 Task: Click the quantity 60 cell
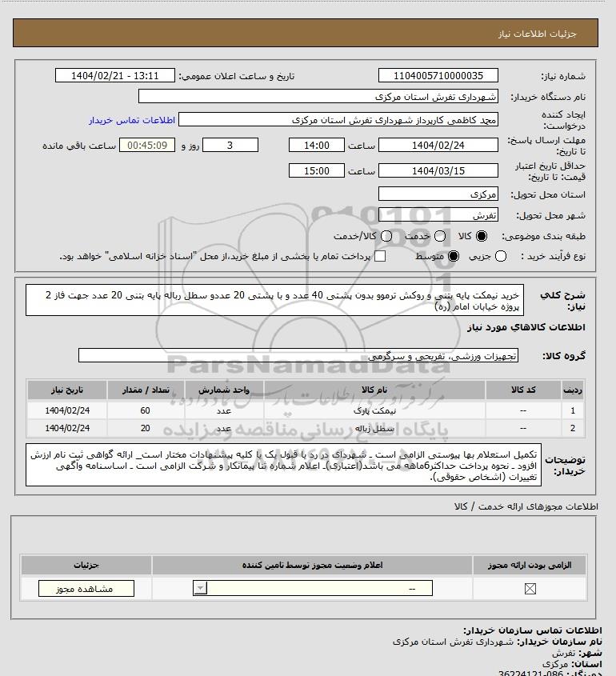tap(146, 410)
